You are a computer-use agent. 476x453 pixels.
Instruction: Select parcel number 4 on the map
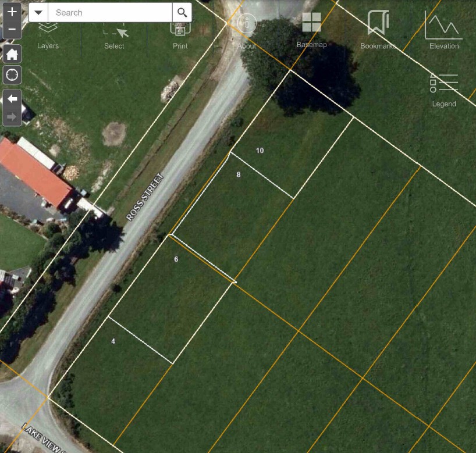tap(113, 341)
